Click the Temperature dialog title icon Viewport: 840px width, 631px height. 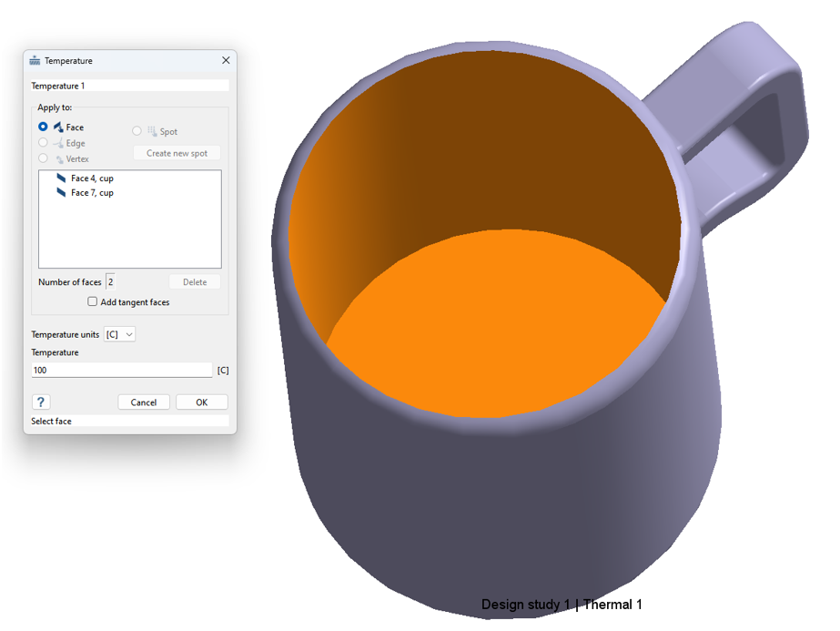(35, 61)
